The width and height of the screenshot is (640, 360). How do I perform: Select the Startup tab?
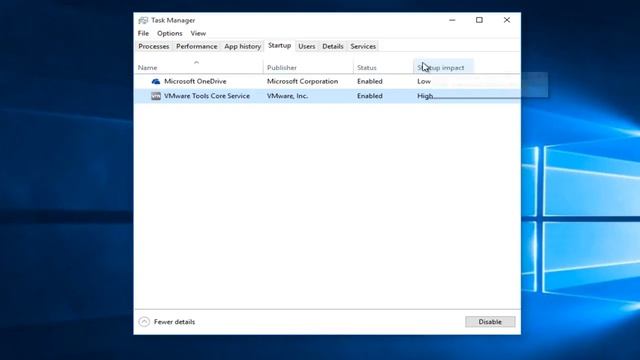click(280, 46)
